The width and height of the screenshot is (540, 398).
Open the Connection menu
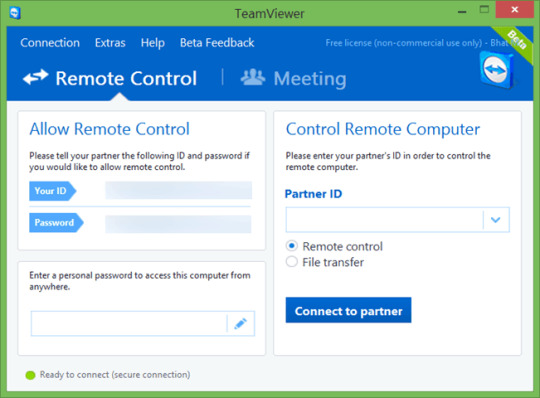click(50, 43)
